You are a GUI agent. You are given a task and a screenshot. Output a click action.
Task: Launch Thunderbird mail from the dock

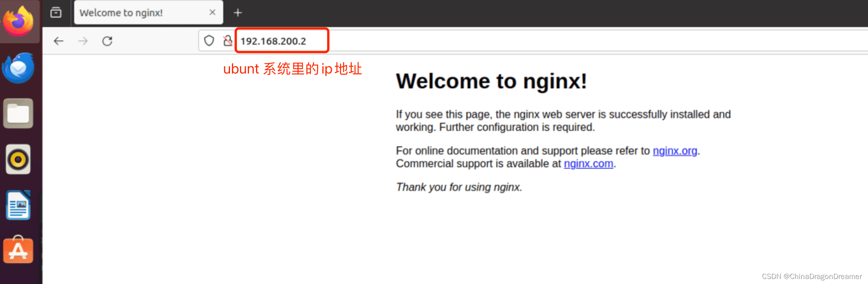[x=18, y=68]
